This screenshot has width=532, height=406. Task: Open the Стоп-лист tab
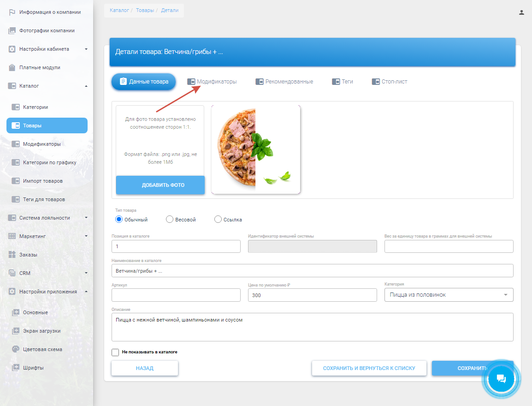(390, 82)
